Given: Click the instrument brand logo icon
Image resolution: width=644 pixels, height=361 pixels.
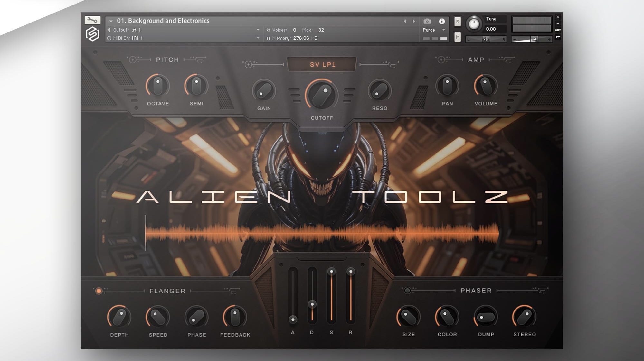Looking at the screenshot, I should [92, 34].
